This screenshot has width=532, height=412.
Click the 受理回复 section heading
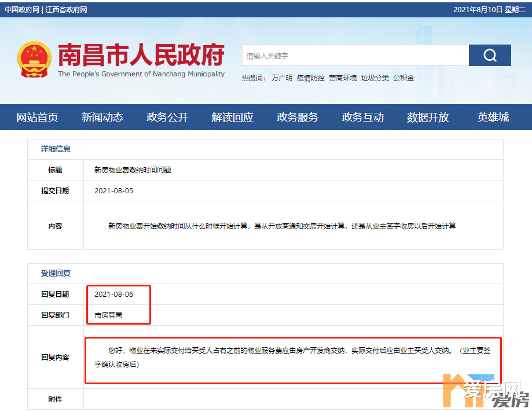56,273
